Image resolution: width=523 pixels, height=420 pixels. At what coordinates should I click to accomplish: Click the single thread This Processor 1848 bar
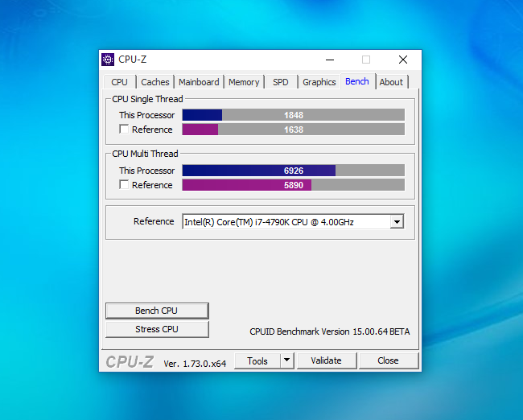(294, 115)
